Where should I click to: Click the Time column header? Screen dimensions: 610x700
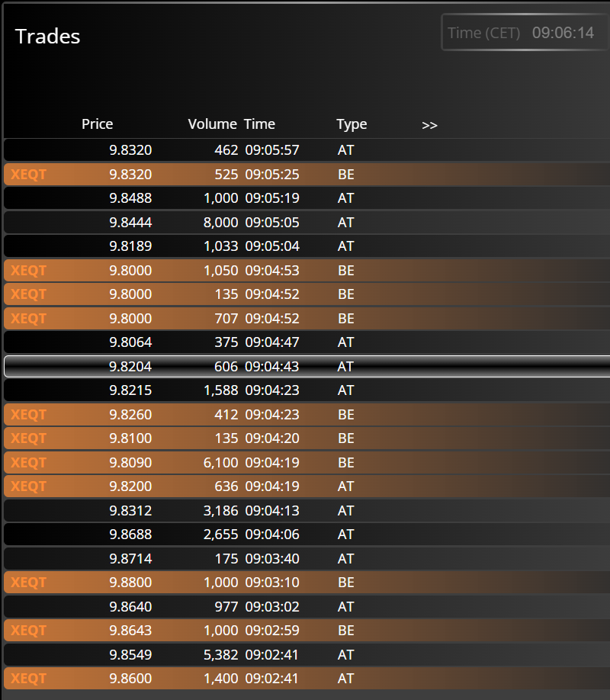[x=259, y=124]
